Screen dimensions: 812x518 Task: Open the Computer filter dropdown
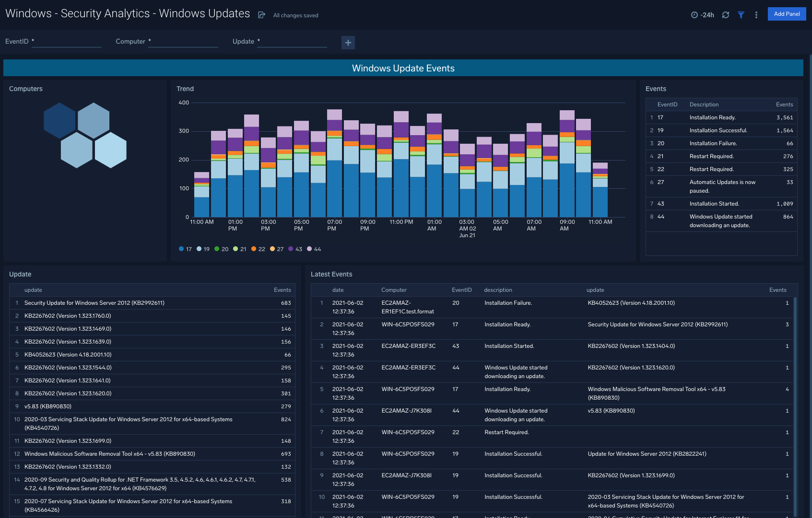point(183,42)
